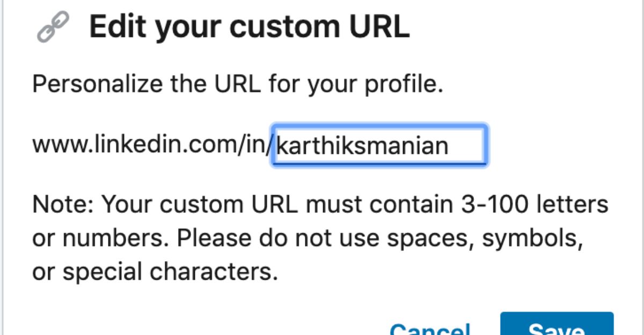Click the word 'Edit' in the heading

tap(116, 26)
